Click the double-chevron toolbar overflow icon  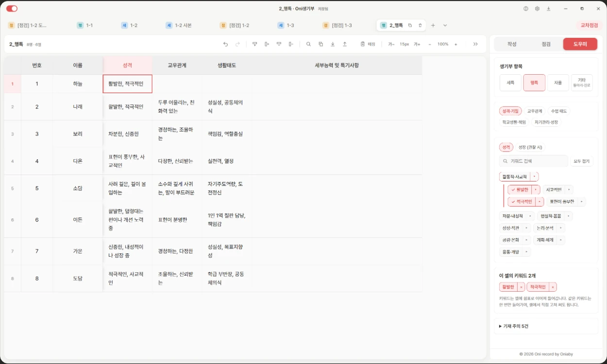[475, 44]
